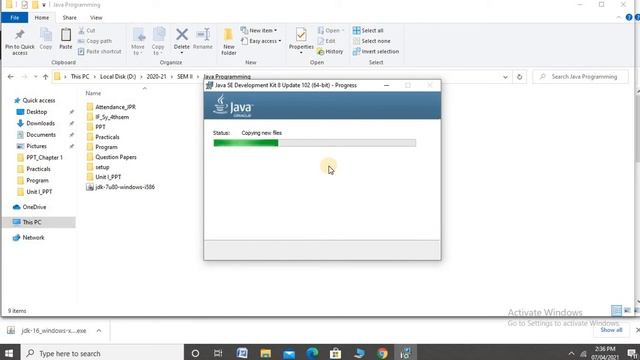The width and height of the screenshot is (640, 360).
Task: Switch to the Share ribbon tab
Action: click(x=69, y=18)
